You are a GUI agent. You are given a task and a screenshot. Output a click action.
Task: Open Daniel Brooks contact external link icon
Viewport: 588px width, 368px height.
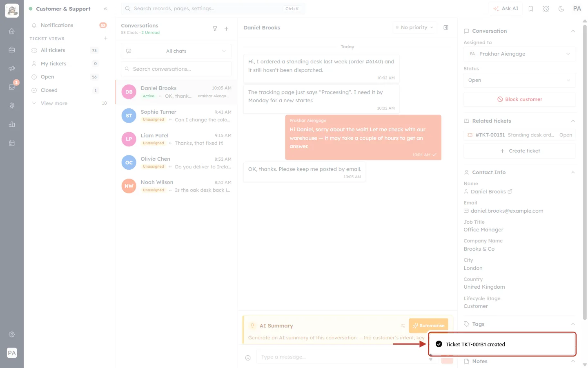coord(510,191)
